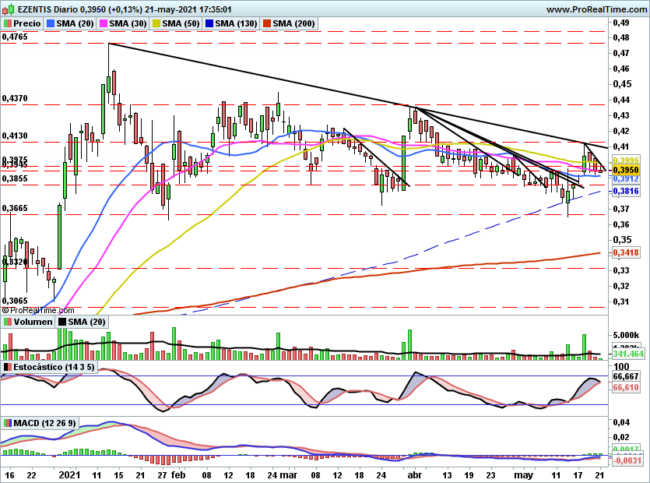This screenshot has height=483, width=650.
Task: Click the 100 stochastic axis label
Action: pyautogui.click(x=621, y=366)
